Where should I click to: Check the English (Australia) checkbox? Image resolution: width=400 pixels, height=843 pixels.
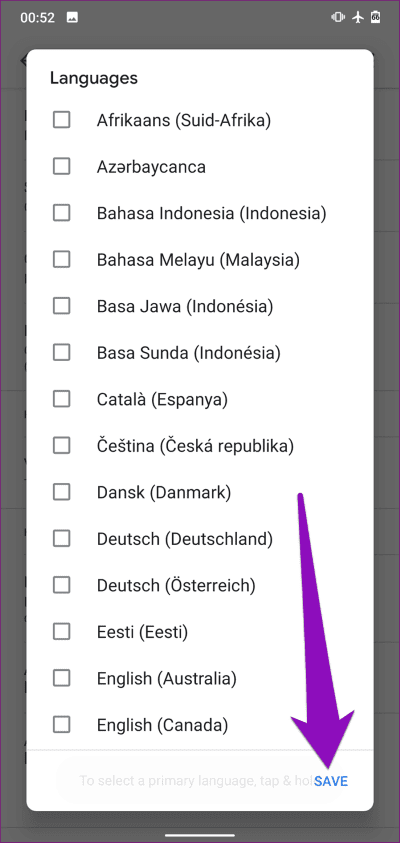tap(61, 678)
